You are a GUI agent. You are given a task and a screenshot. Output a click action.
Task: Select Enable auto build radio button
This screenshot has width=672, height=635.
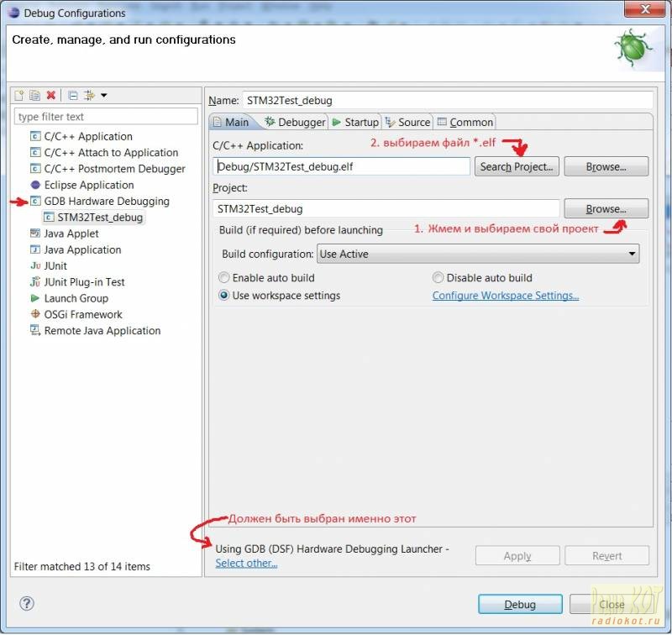point(224,278)
